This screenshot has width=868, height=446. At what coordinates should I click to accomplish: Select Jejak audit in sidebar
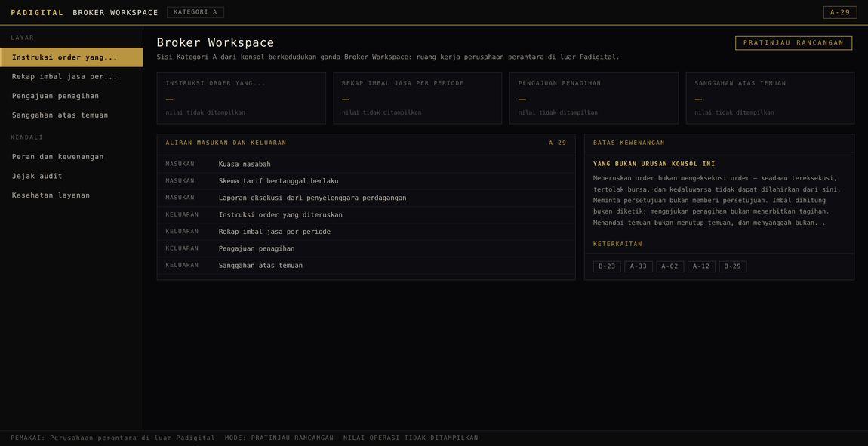tap(72, 176)
